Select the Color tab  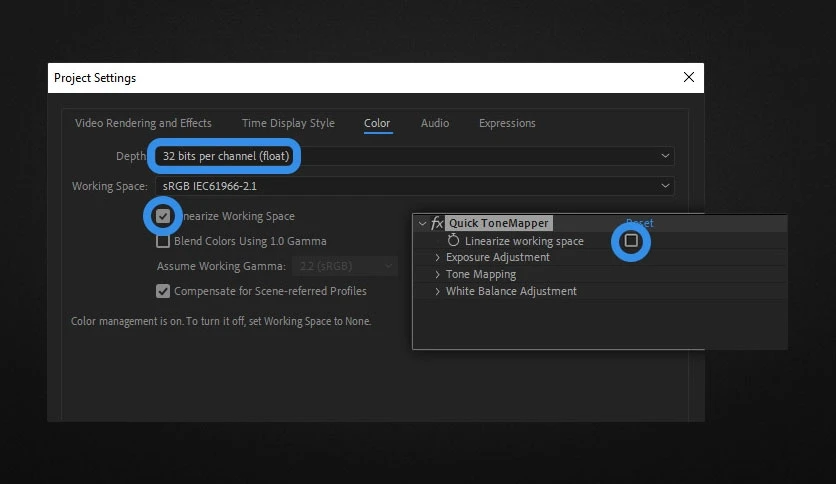(x=377, y=123)
